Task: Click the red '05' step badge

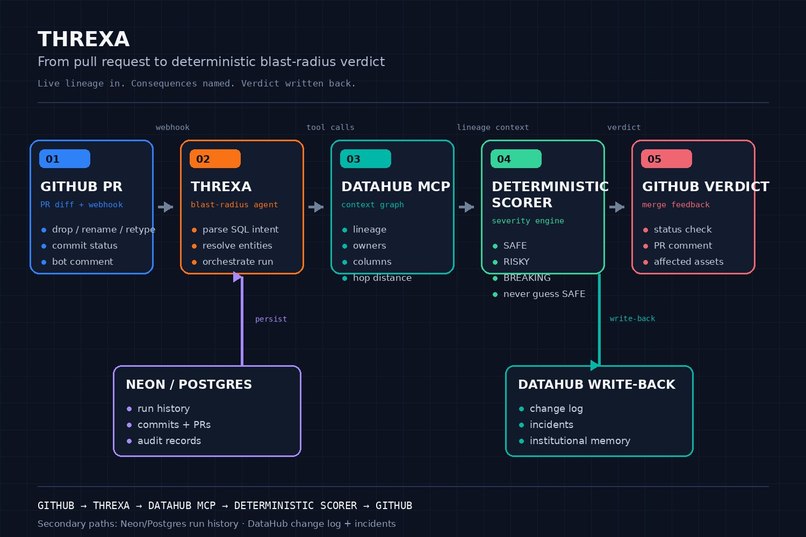Action: (666, 159)
